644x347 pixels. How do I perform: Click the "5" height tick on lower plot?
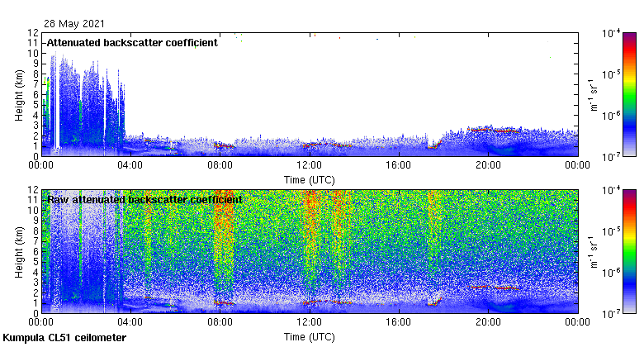pyautogui.click(x=36, y=262)
